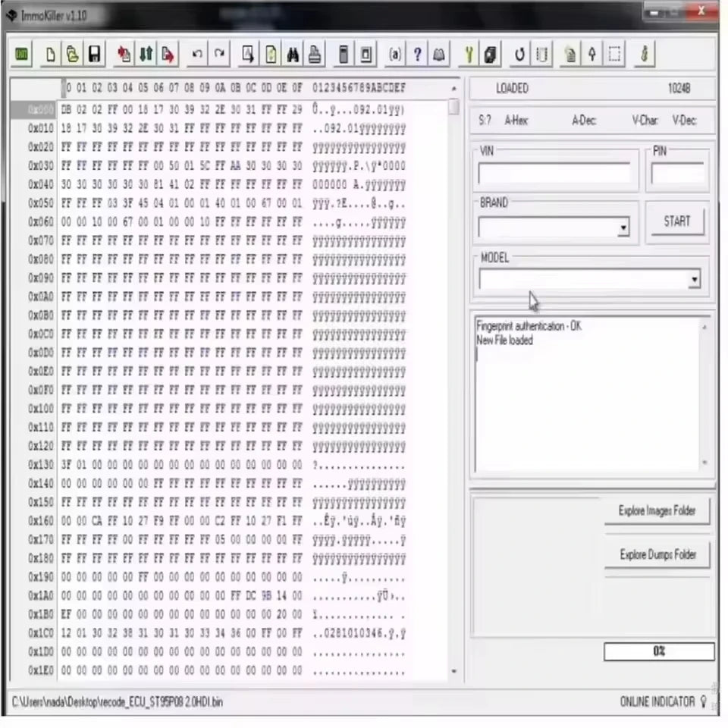Print the dump with the printer icon
Image resolution: width=728 pixels, height=728 pixels.
(x=315, y=54)
